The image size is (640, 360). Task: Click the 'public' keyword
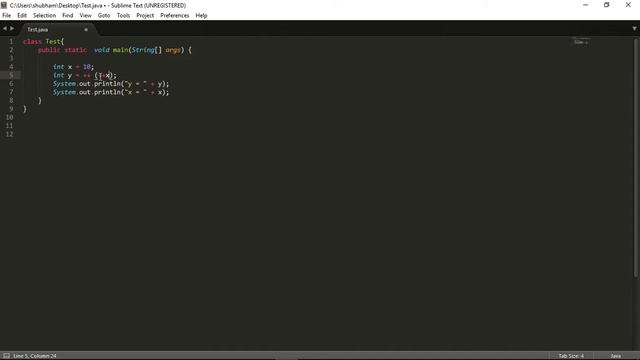(49, 50)
